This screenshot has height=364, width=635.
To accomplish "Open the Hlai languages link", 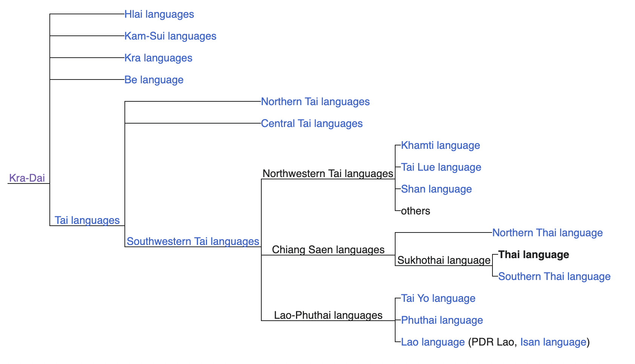I will pos(159,14).
